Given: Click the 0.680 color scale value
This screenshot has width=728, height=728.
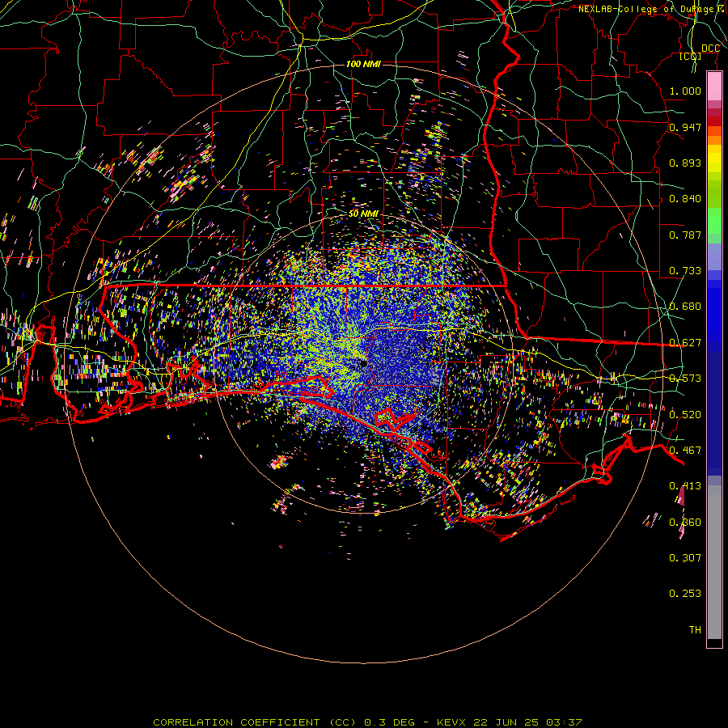Looking at the screenshot, I should pos(685,307).
